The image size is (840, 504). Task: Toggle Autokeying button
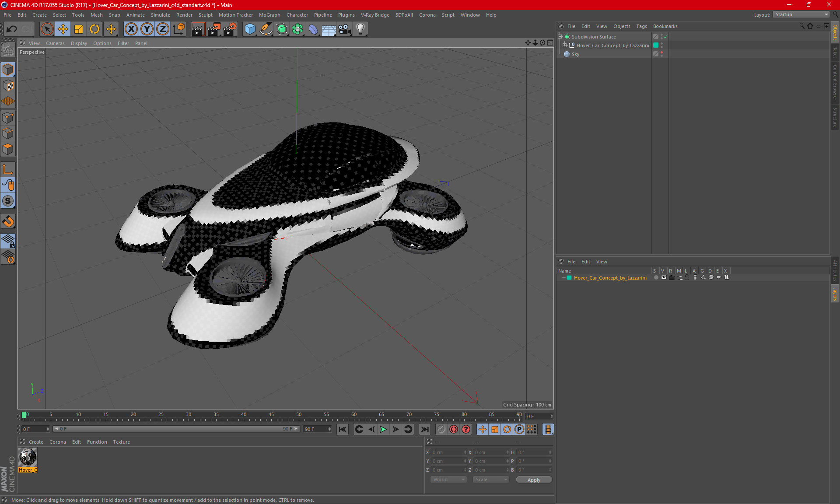pos(454,429)
